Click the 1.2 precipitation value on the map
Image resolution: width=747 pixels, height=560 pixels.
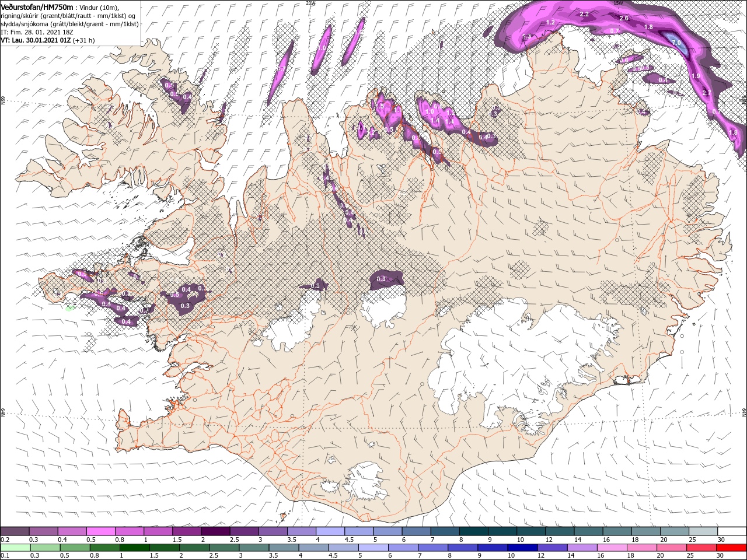pyautogui.click(x=550, y=22)
